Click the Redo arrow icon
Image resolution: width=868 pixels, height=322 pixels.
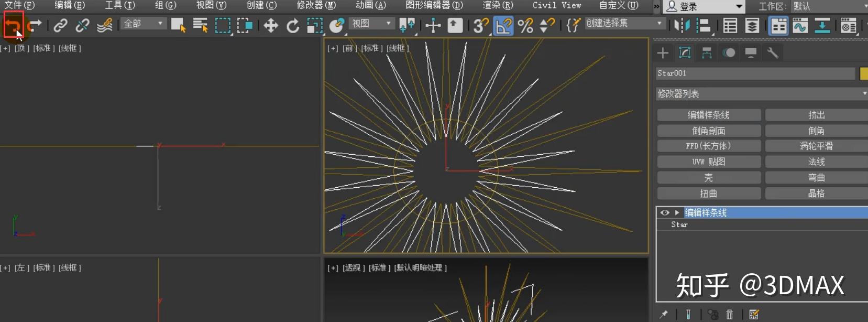(x=35, y=25)
